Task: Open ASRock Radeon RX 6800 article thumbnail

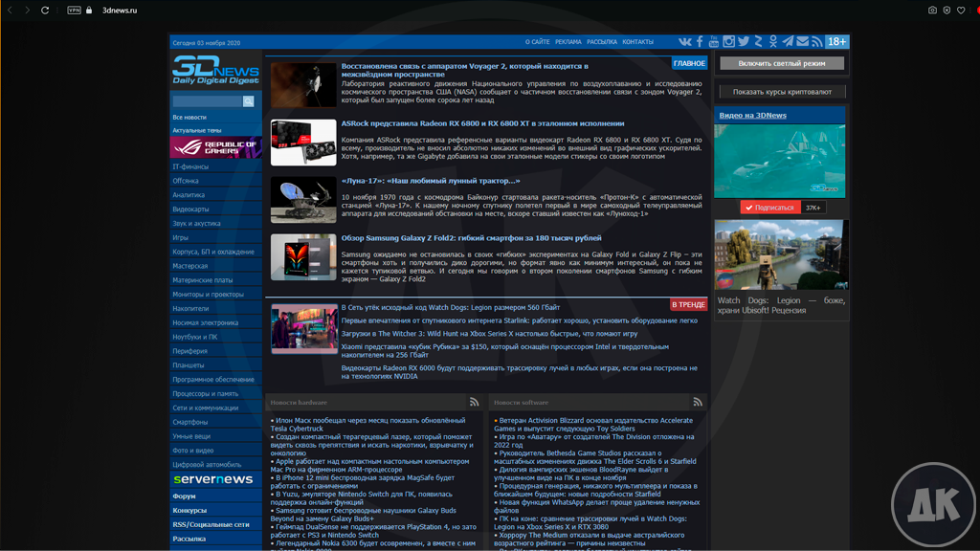Action: [303, 143]
